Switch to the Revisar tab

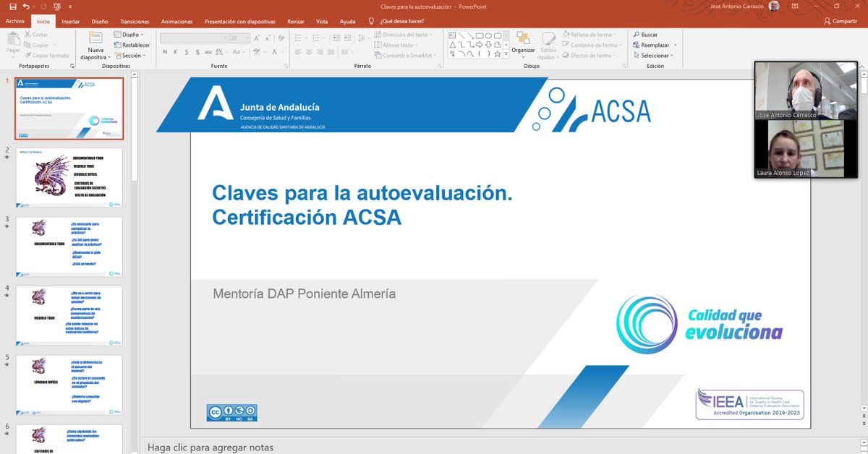pyautogui.click(x=296, y=22)
